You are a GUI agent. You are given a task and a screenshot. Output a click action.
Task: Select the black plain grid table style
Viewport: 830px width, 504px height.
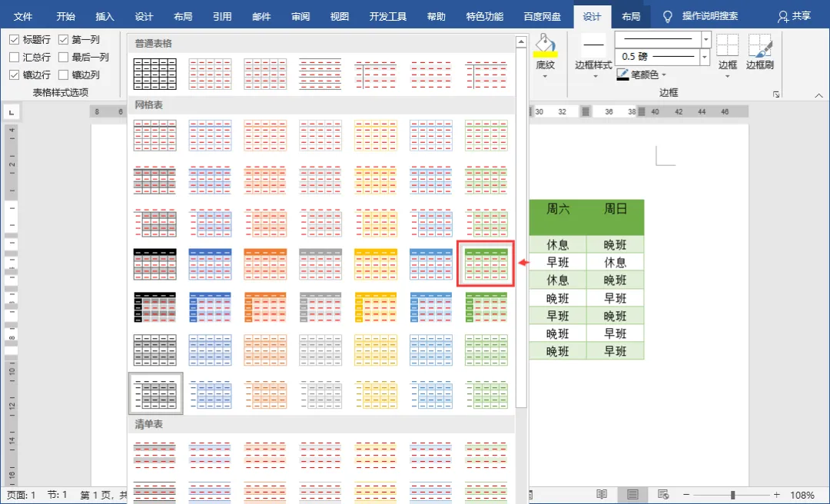pyautogui.click(x=154, y=74)
